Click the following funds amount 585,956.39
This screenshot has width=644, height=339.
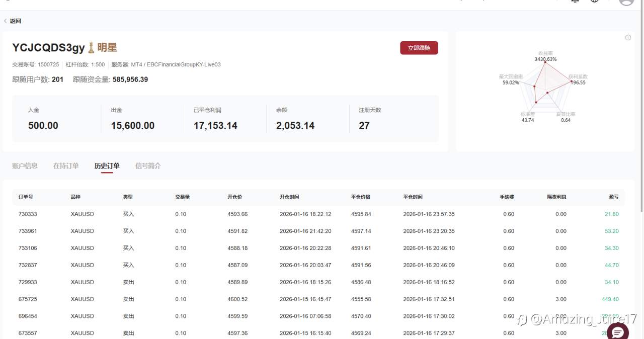click(x=130, y=79)
